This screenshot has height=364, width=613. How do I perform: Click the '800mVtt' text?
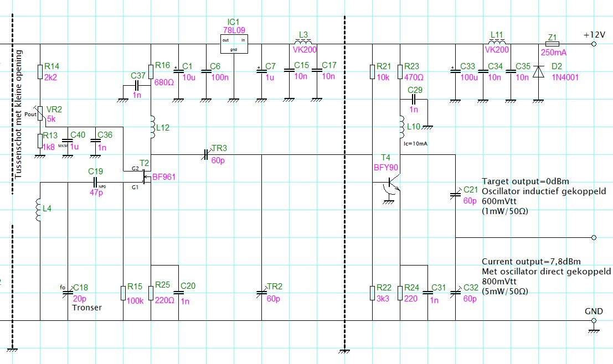click(x=499, y=281)
